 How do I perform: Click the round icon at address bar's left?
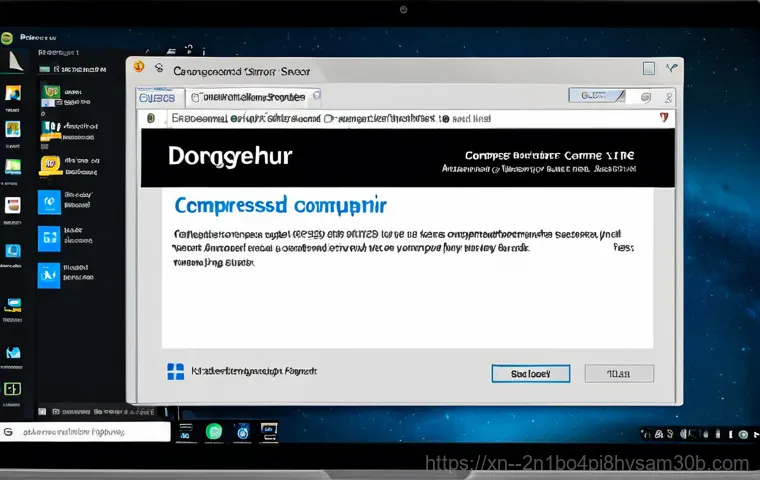point(151,118)
